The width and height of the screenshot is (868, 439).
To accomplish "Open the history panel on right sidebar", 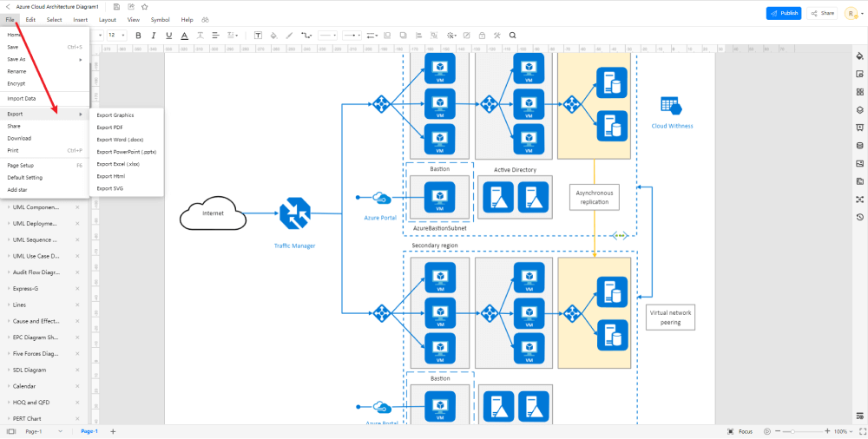I will tap(859, 217).
